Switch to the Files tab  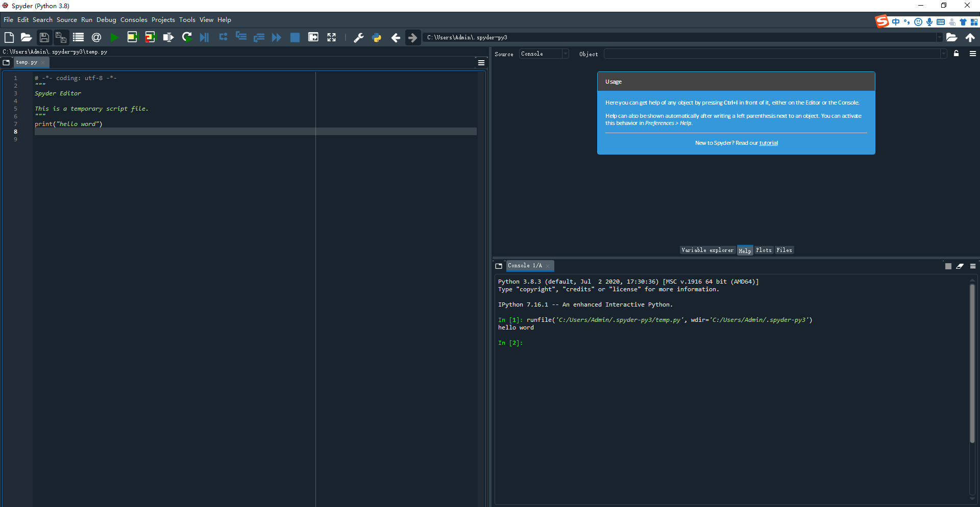coord(784,250)
